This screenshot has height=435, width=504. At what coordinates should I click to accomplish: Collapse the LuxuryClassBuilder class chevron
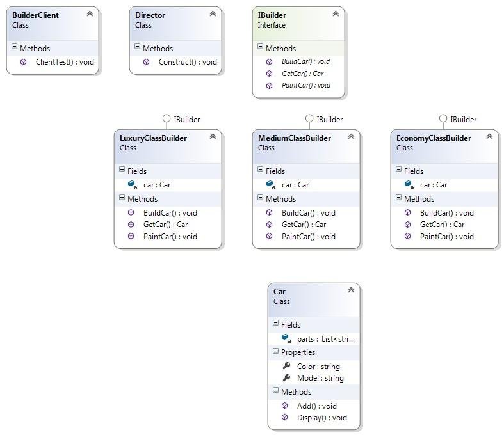click(x=213, y=136)
